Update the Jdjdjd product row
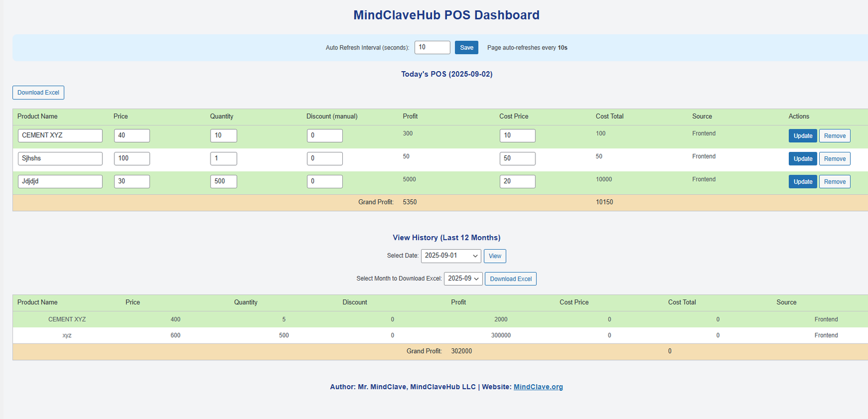The image size is (868, 419). point(802,181)
